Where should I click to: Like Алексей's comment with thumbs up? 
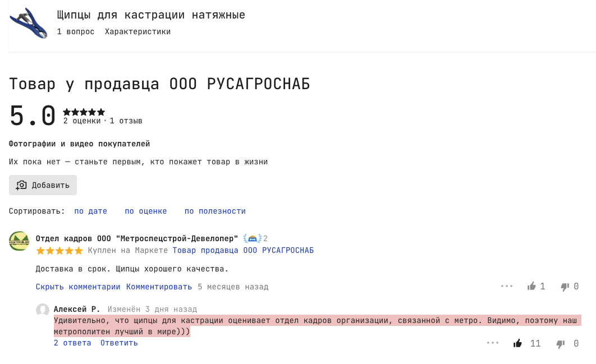pyautogui.click(x=517, y=343)
